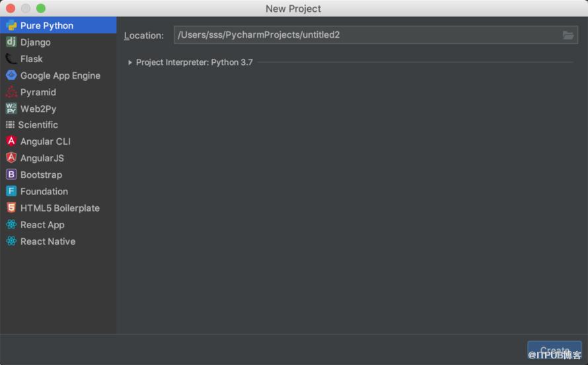Click the Web2Py icon
Image resolution: width=588 pixels, height=365 pixels.
coord(11,108)
